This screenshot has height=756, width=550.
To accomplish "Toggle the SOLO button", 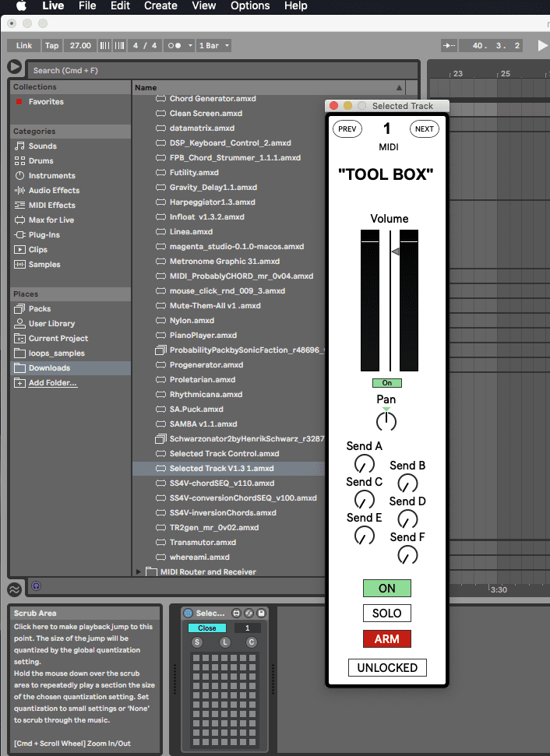I will 387,614.
